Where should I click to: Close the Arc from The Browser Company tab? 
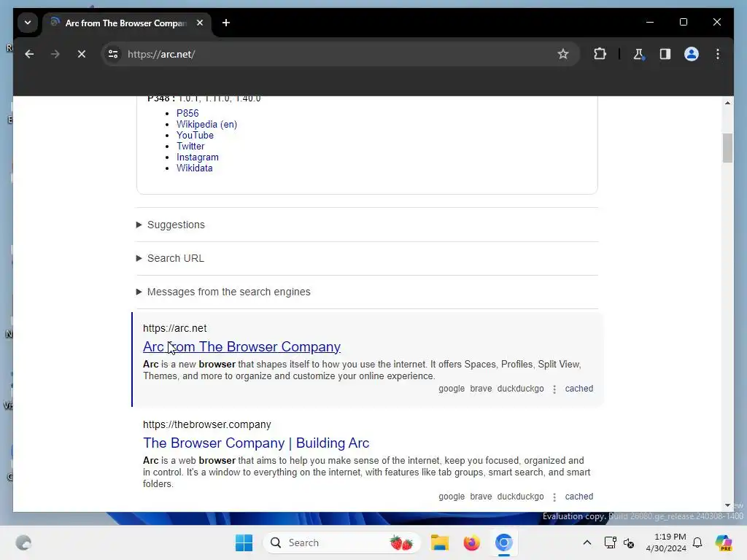pyautogui.click(x=200, y=23)
